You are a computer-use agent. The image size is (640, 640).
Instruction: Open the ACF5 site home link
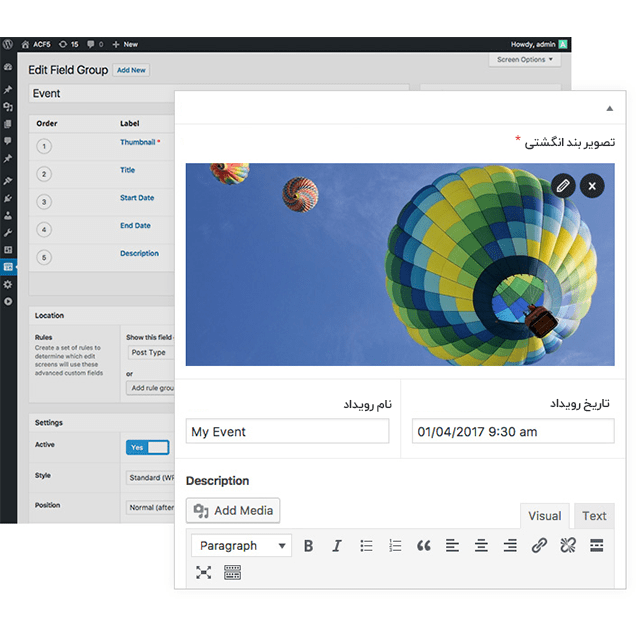pyautogui.click(x=36, y=44)
